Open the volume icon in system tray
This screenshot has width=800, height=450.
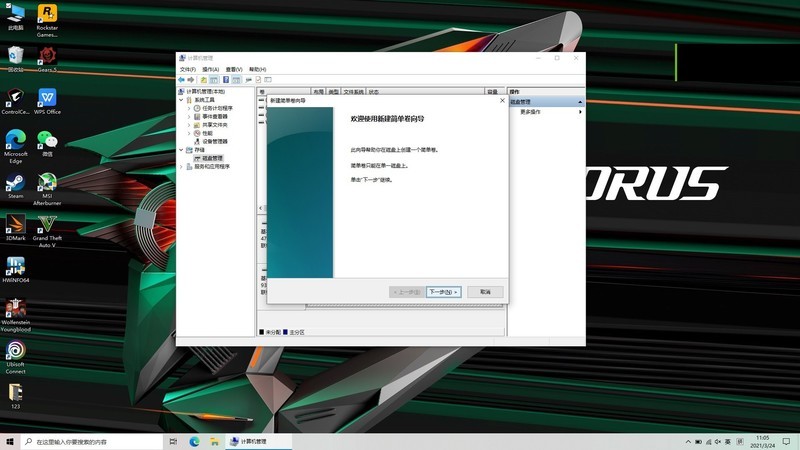[x=718, y=442]
